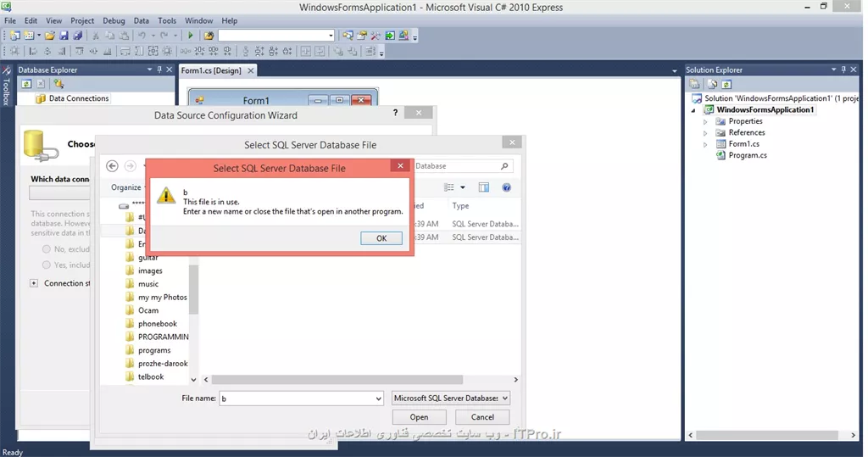Expand the Properties node in Solution Explorer

click(705, 121)
